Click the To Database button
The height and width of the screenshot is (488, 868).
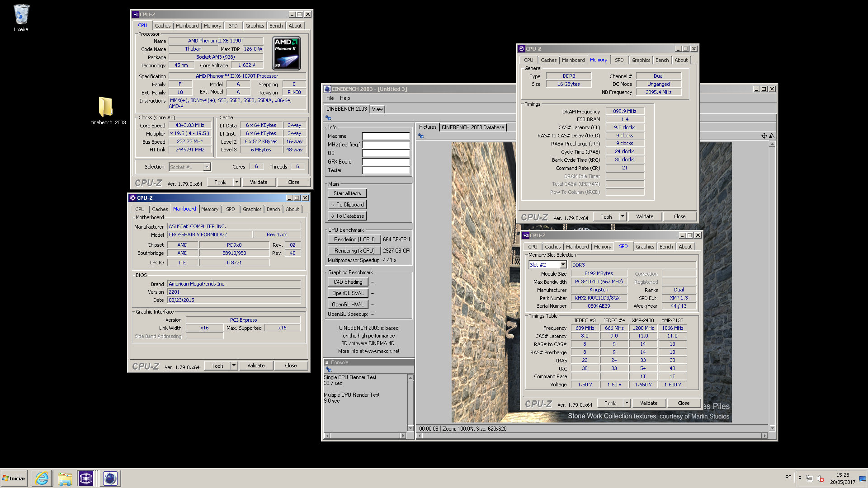347,216
